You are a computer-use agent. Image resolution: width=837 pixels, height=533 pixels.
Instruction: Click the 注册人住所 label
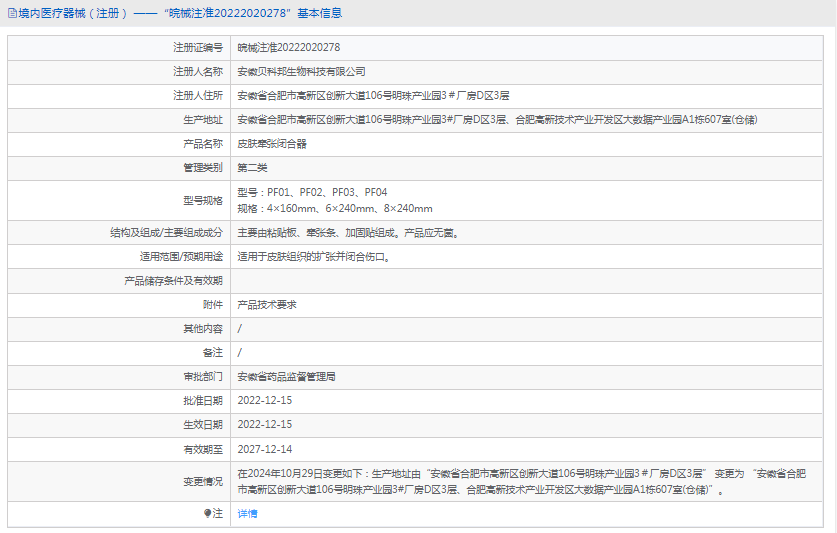pyautogui.click(x=198, y=96)
